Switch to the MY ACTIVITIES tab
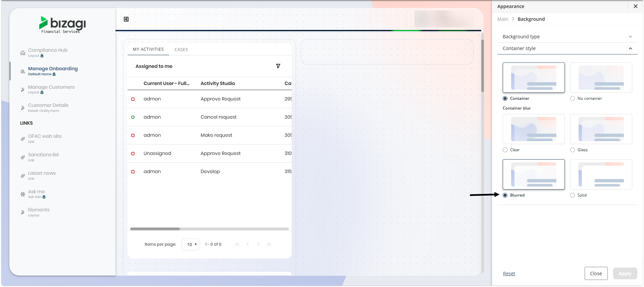 [x=148, y=49]
